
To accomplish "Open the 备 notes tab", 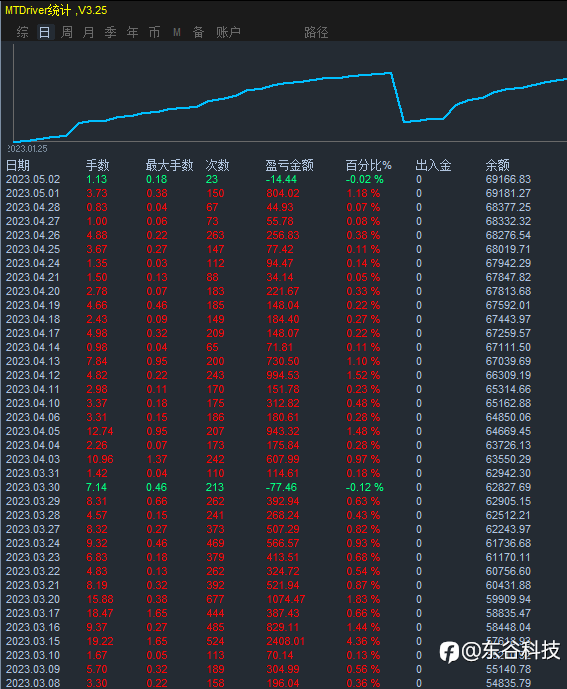I will coord(198,32).
